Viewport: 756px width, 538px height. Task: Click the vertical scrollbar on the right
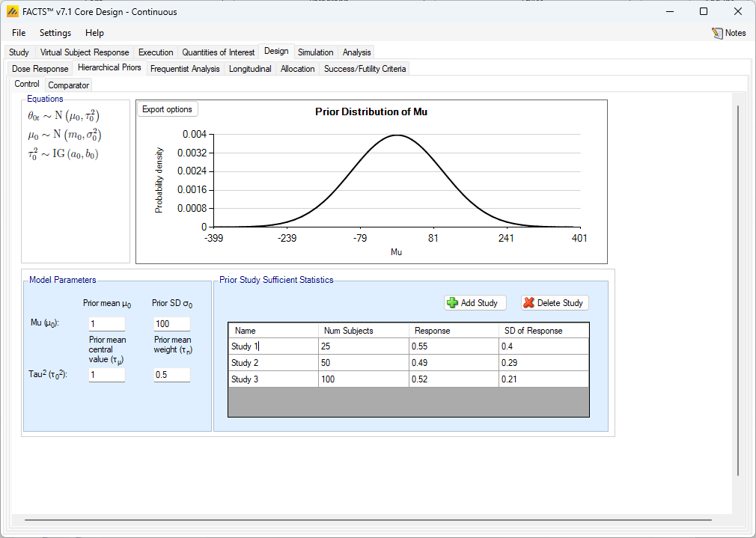[x=738, y=290]
